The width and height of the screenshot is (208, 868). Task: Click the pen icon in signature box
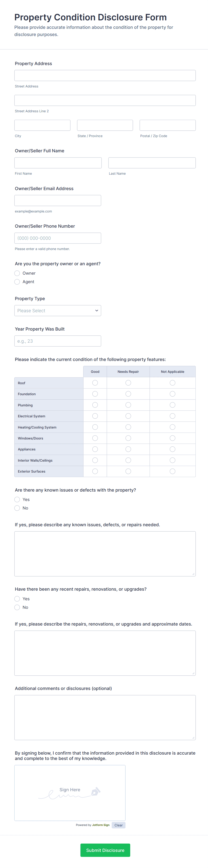96,791
